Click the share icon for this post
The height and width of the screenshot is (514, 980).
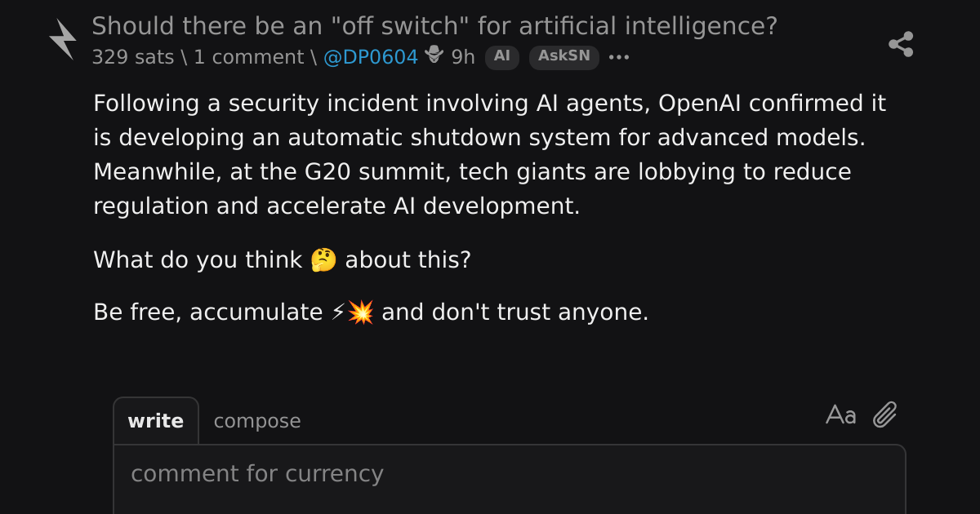coord(901,44)
